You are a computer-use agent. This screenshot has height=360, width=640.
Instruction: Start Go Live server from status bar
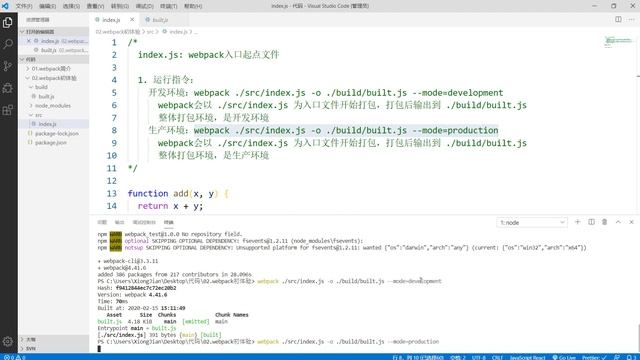click(564, 357)
